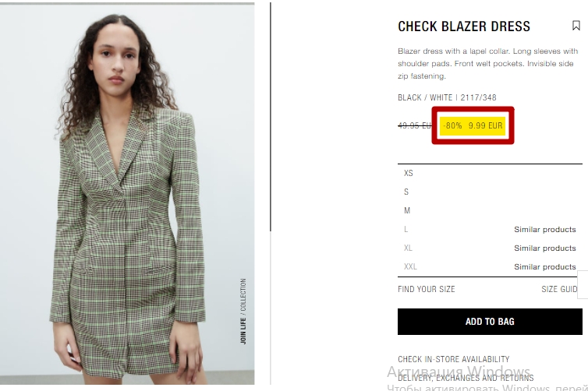Open Similar products for size L
The height and width of the screenshot is (391, 588).
(545, 229)
